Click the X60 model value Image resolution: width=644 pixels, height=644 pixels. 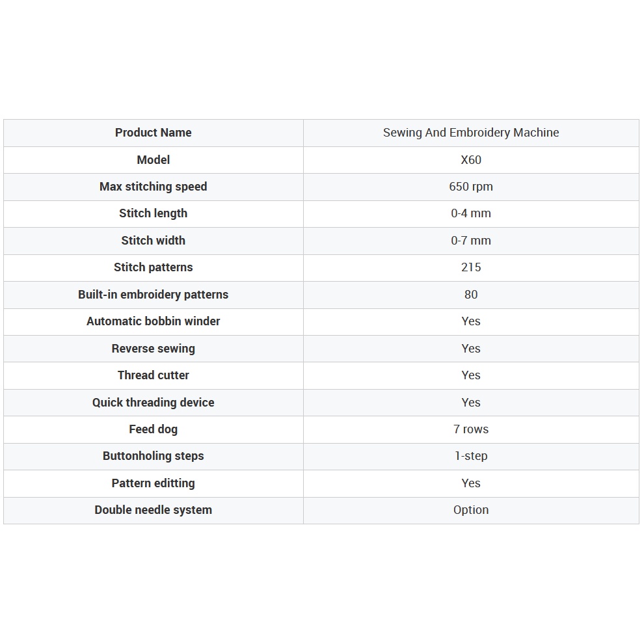pyautogui.click(x=471, y=160)
